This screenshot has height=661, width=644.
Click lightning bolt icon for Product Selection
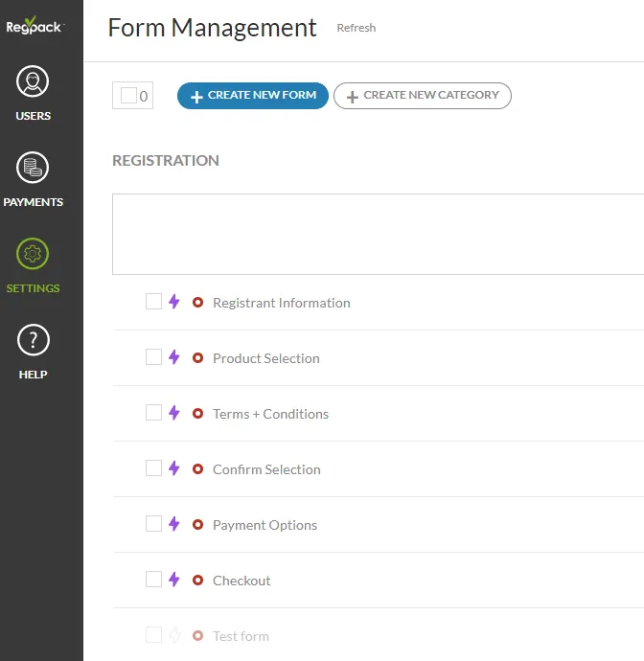click(x=174, y=357)
